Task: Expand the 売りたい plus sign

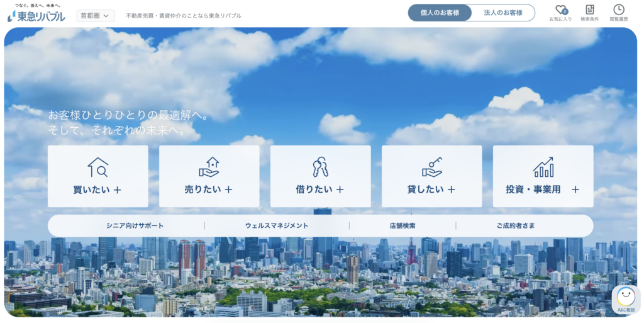Action: [228, 190]
